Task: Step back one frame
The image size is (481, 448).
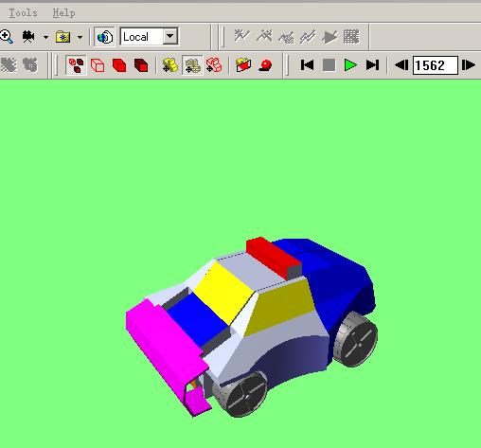Action: [401, 65]
